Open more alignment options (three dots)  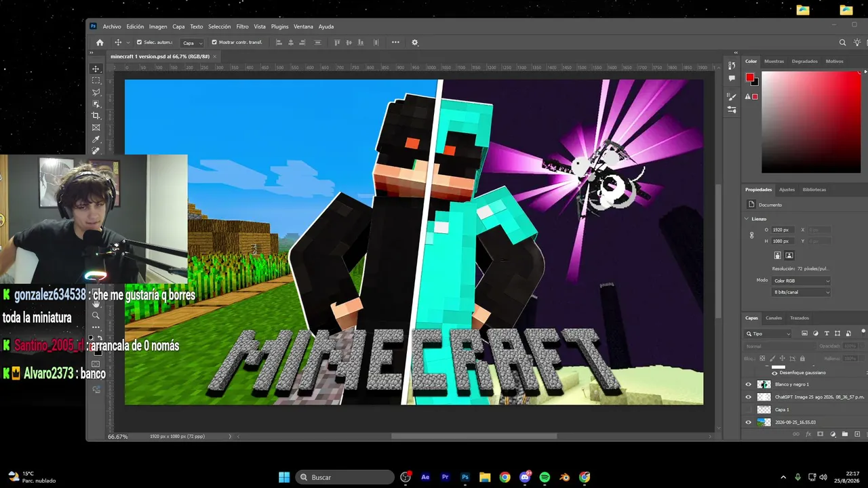click(395, 42)
